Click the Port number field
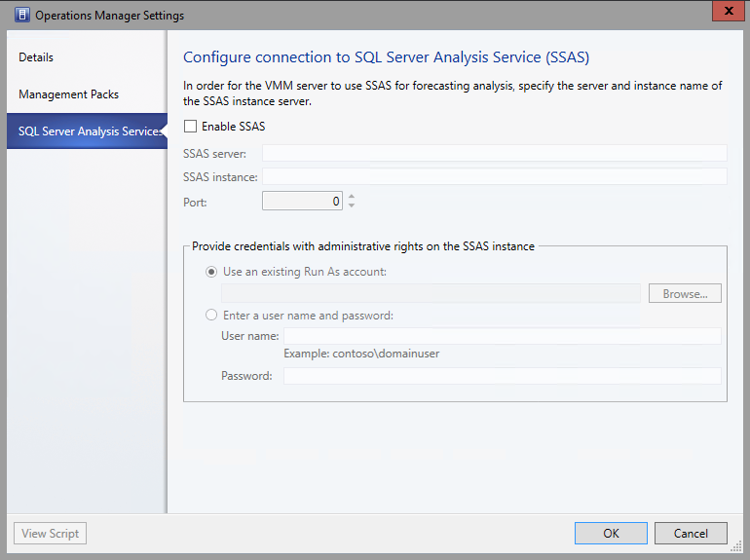750x560 pixels. 302,202
